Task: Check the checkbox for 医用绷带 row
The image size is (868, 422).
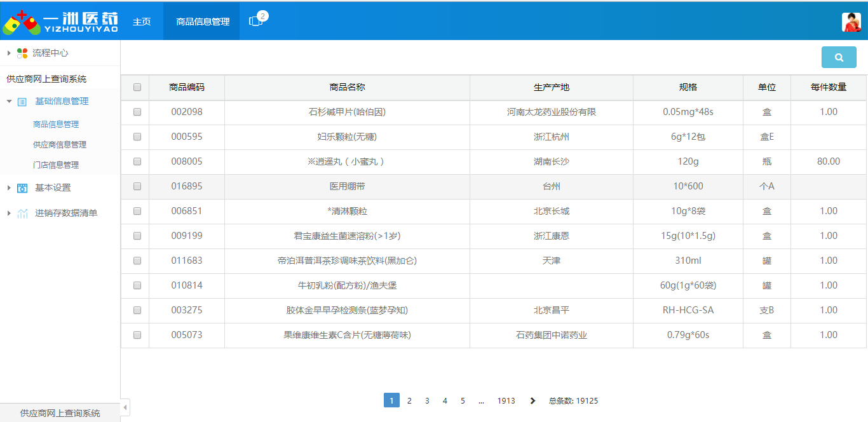Action: pyautogui.click(x=136, y=186)
